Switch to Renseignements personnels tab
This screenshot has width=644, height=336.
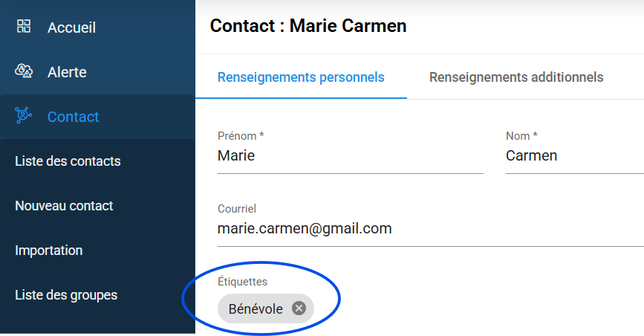[x=301, y=77]
